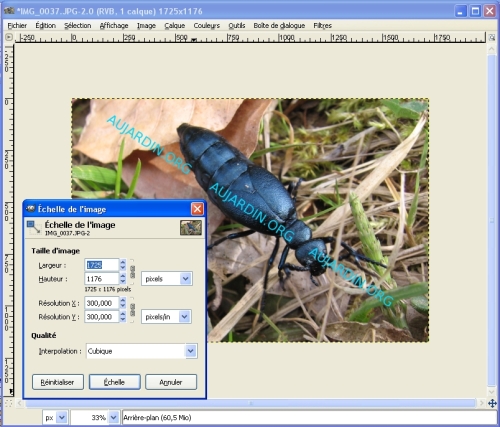This screenshot has height=427, width=500.
Task: Click the scale tool icon in dialog header
Action: pos(34,228)
